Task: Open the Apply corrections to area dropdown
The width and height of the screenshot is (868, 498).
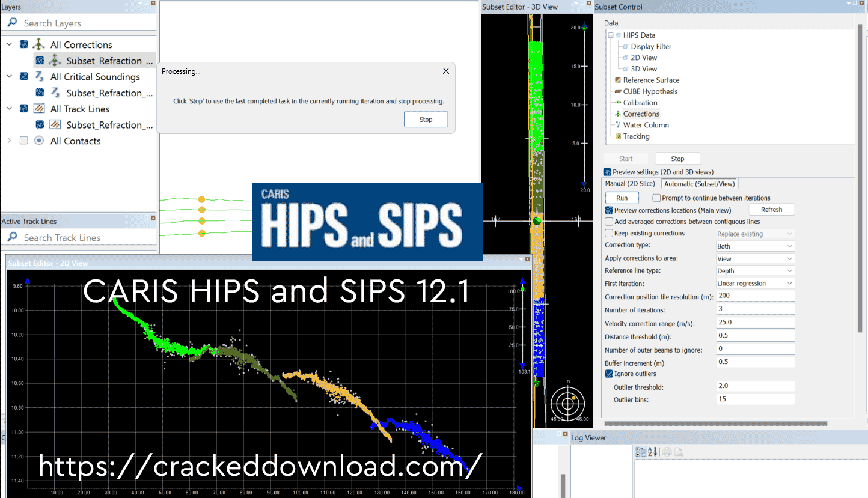Action: pos(755,259)
